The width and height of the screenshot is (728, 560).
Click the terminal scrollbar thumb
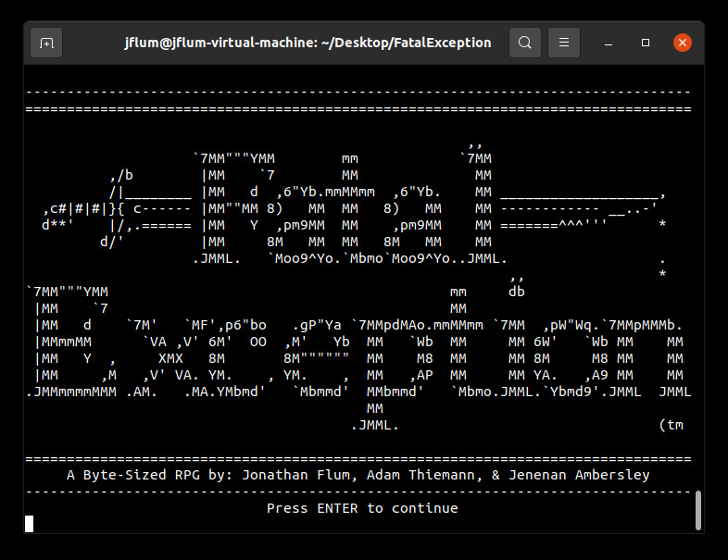697,510
